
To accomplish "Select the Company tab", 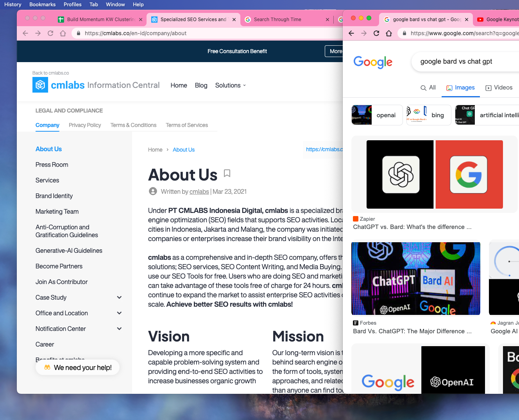I will [47, 125].
